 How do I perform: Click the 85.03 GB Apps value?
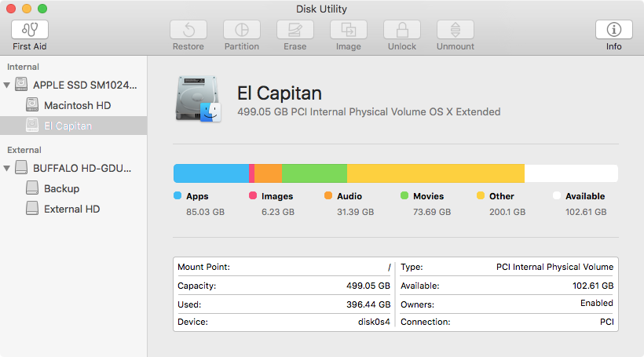[x=205, y=212]
